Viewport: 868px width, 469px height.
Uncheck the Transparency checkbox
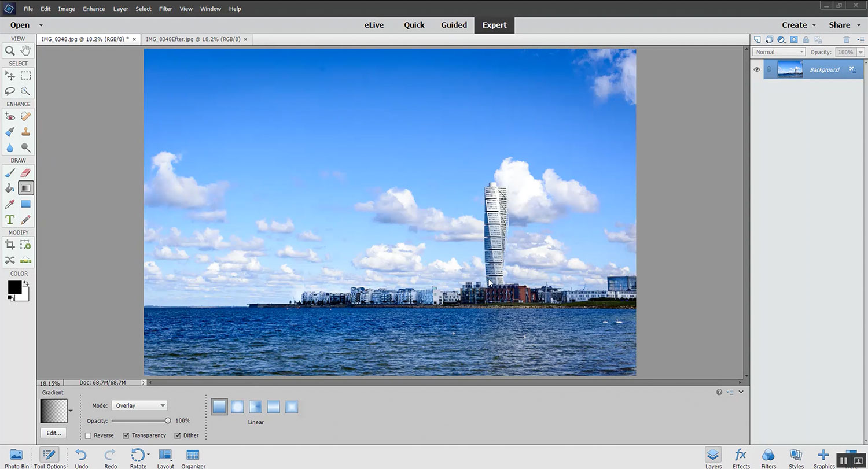(x=126, y=435)
